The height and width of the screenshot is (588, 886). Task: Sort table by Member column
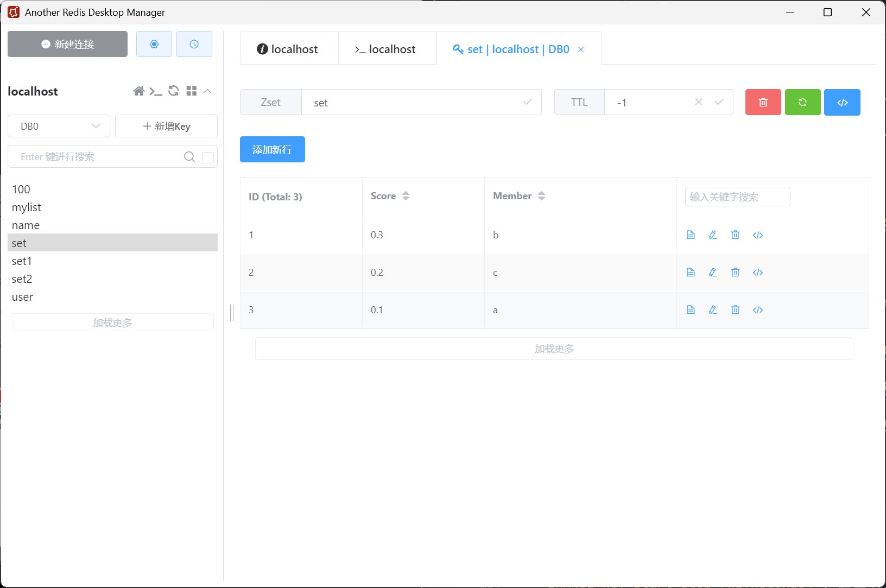click(x=541, y=196)
